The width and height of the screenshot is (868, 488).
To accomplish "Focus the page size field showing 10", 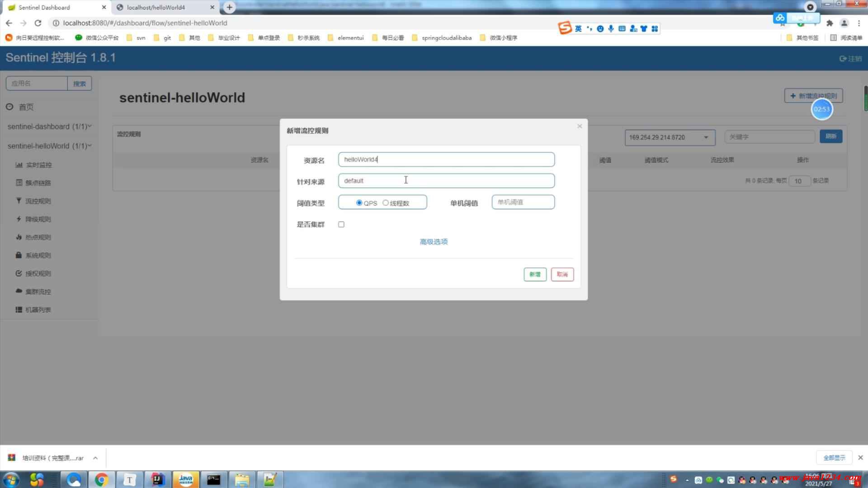I will [x=799, y=181].
